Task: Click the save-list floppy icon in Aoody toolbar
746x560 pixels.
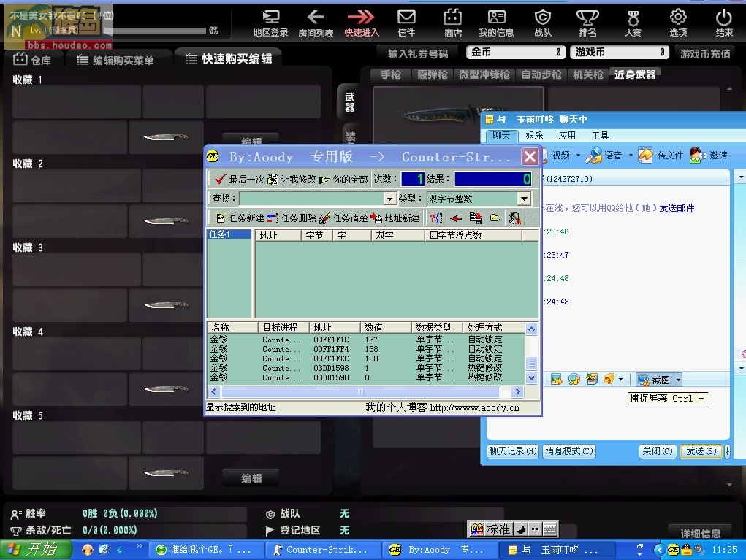Action: click(x=475, y=218)
